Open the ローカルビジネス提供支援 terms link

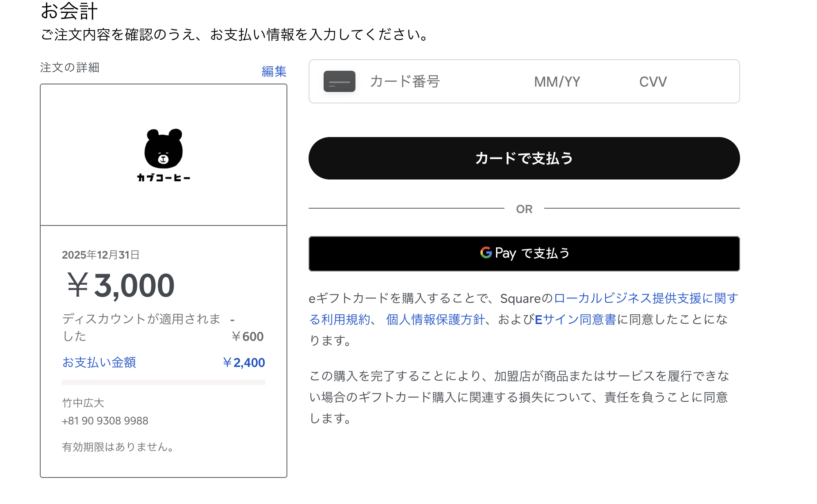tap(645, 298)
